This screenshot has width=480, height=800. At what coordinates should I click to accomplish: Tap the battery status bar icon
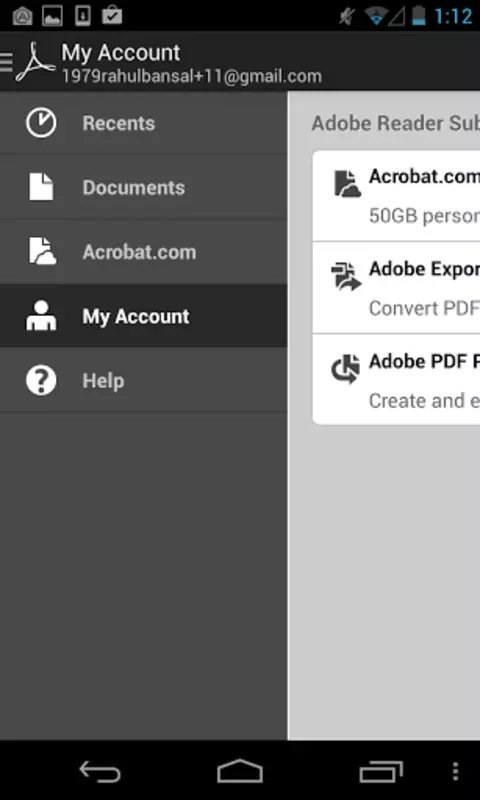pyautogui.click(x=418, y=16)
